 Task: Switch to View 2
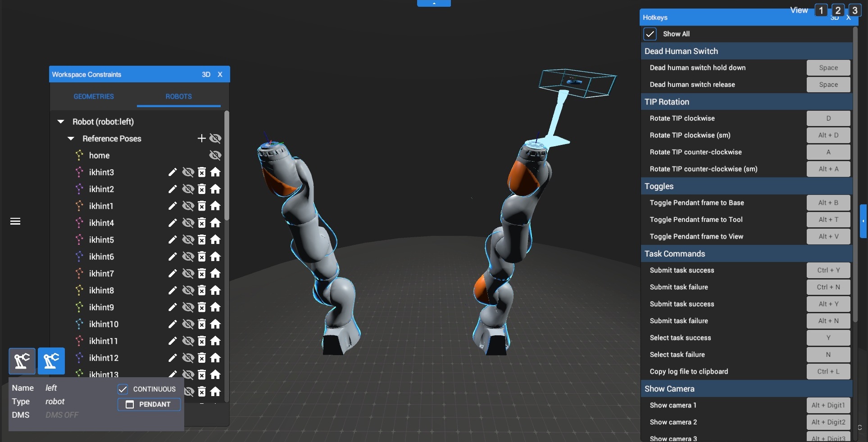click(x=838, y=10)
